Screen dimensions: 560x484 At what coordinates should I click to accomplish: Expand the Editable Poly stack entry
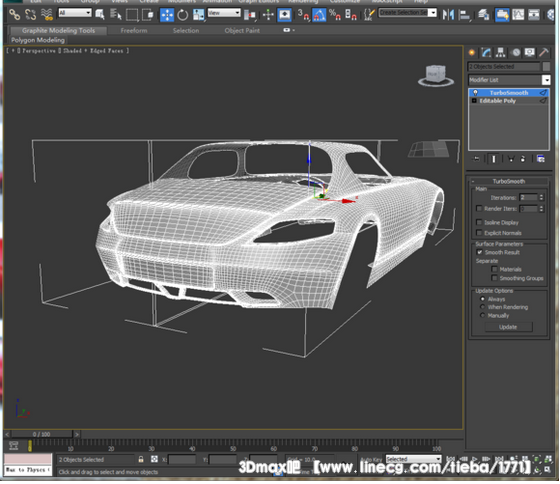pos(474,101)
